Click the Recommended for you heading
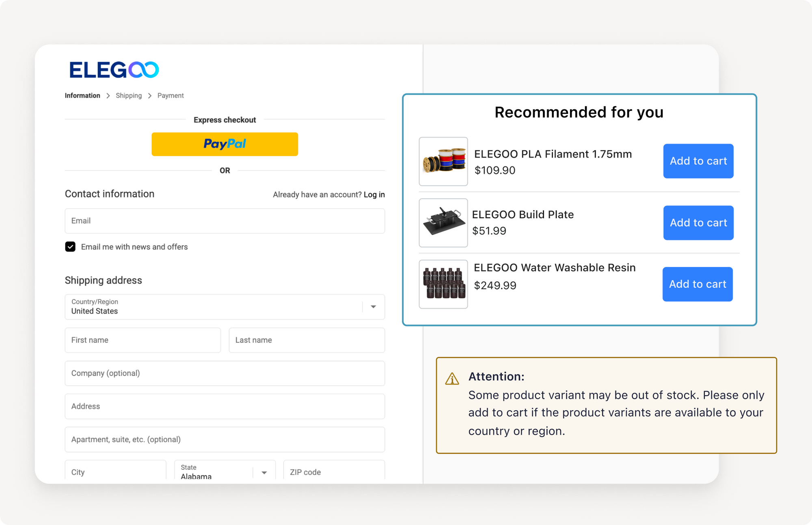The width and height of the screenshot is (812, 525). [x=579, y=112]
